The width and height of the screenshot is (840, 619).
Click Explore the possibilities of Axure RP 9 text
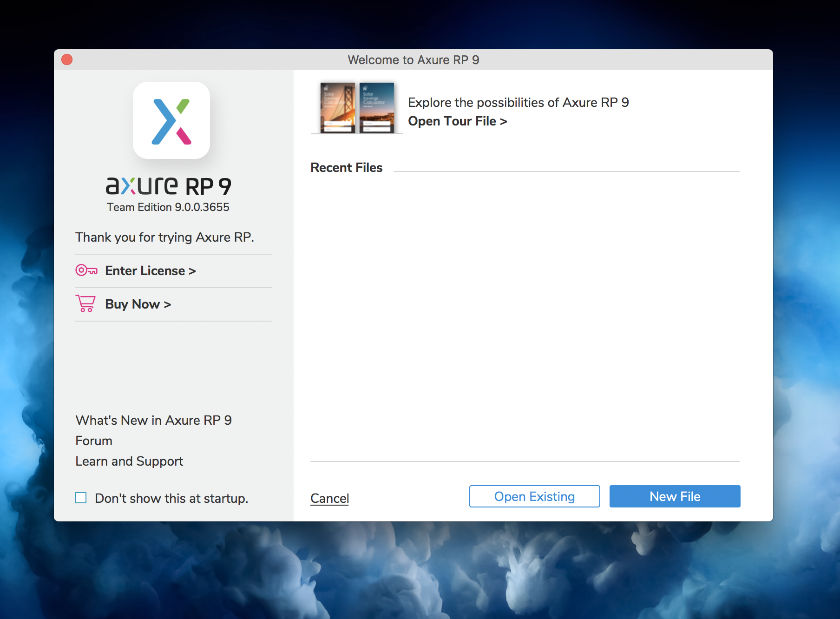518,102
